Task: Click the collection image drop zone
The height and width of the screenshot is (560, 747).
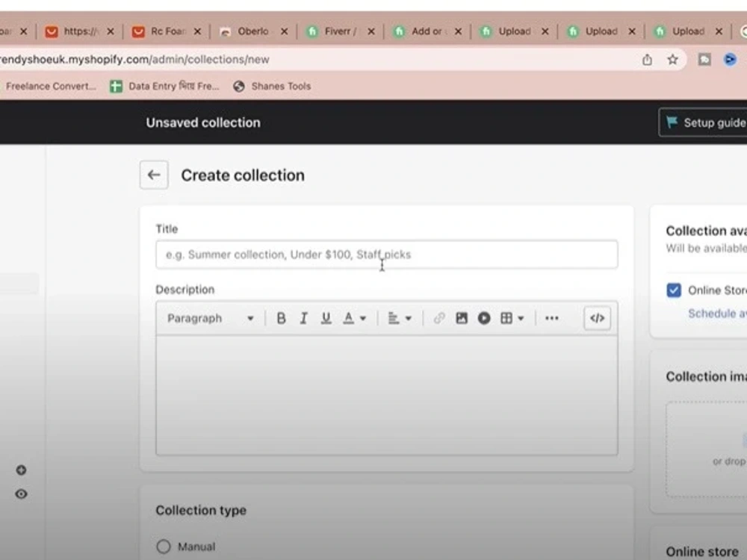Action: tap(707, 449)
